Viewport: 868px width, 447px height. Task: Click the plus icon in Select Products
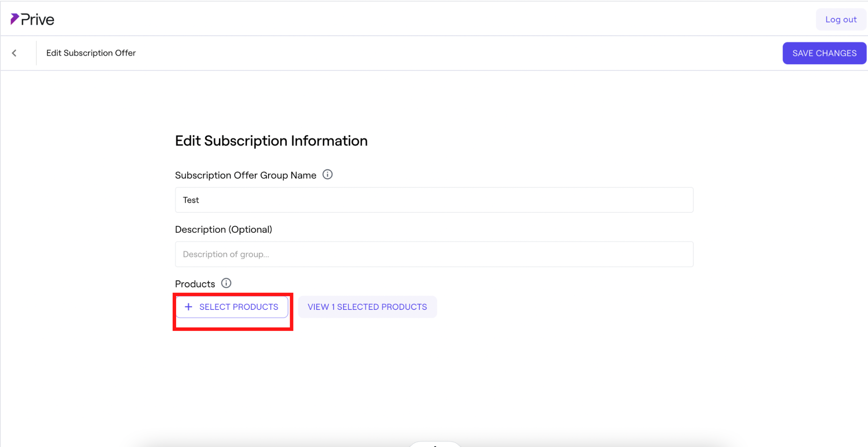188,307
